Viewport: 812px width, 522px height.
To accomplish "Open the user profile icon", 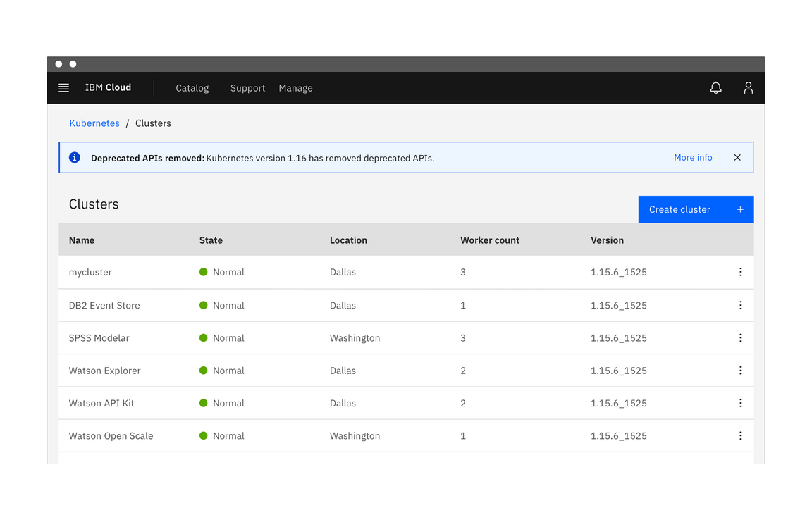I will (748, 88).
